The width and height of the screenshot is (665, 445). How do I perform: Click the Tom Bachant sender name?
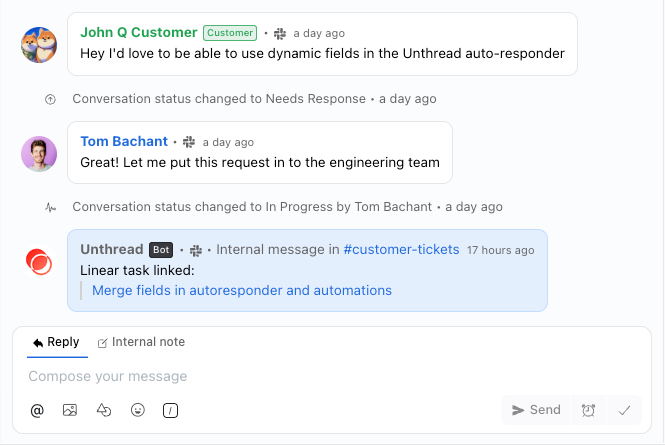pos(122,142)
